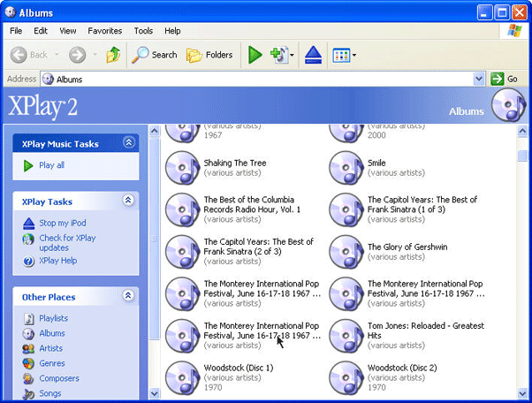This screenshot has width=532, height=403.
Task: Open the Edit menu
Action: tap(41, 31)
